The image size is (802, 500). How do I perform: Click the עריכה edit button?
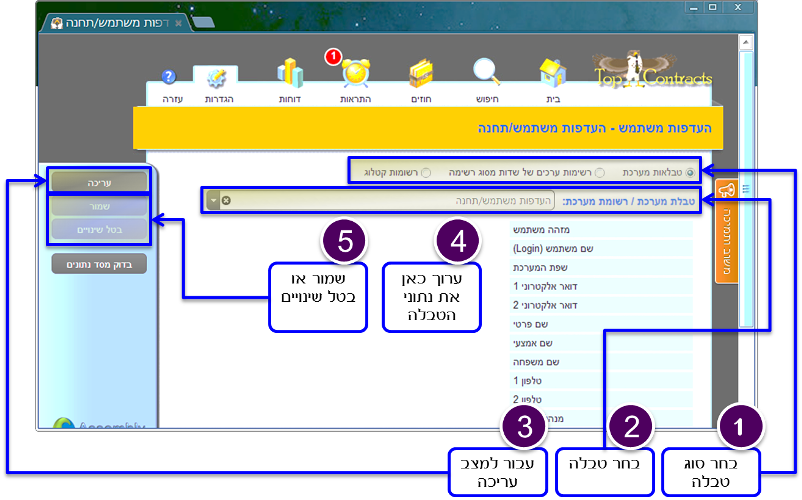(99, 183)
